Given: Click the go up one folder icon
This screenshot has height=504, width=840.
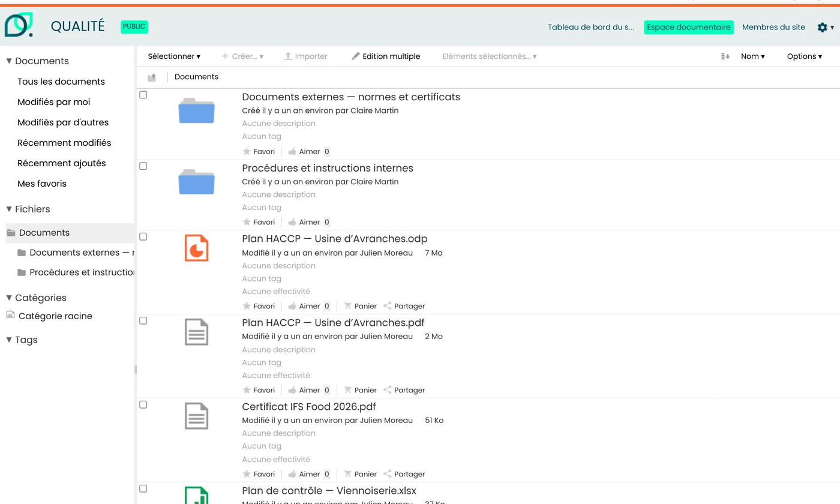Looking at the screenshot, I should pos(152,77).
